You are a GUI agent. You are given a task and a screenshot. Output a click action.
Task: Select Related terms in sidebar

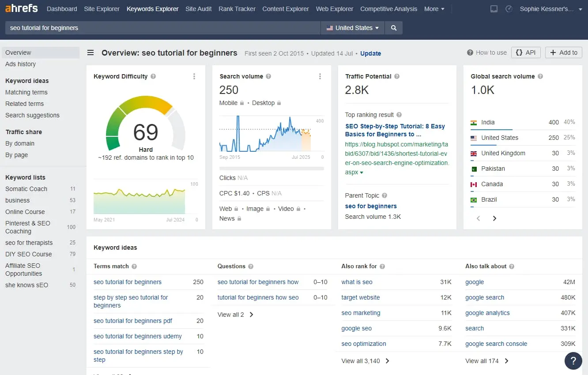point(25,104)
